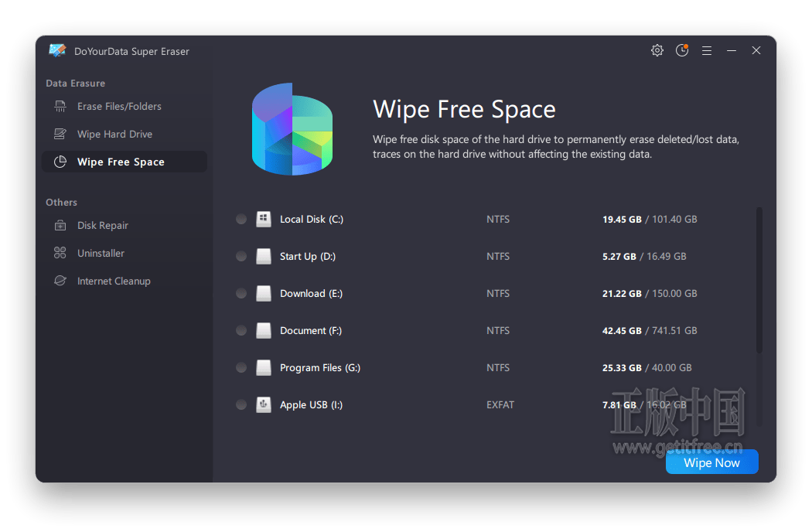Viewport: 812px width, 532px height.
Task: Click the "Start Up (D:)" drive name
Action: (308, 257)
